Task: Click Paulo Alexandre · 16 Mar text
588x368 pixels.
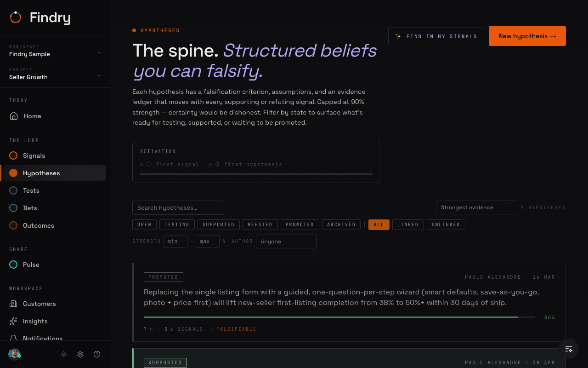Action: click(x=510, y=277)
